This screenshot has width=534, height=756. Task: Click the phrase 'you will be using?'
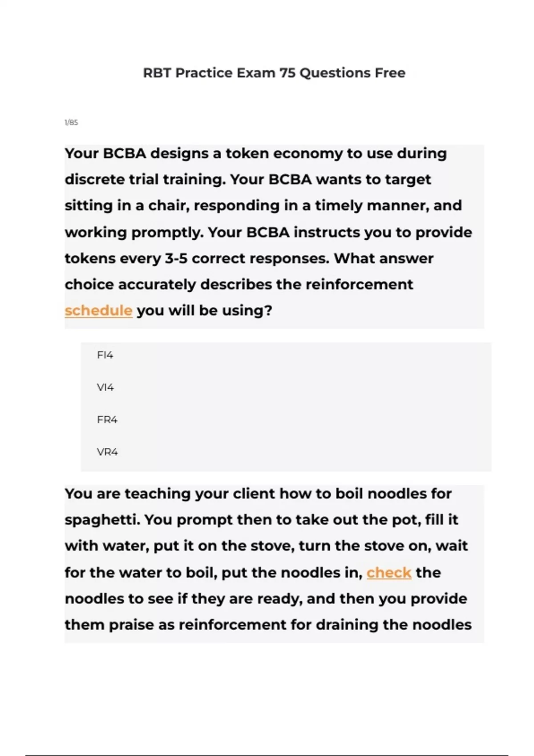pyautogui.click(x=204, y=310)
